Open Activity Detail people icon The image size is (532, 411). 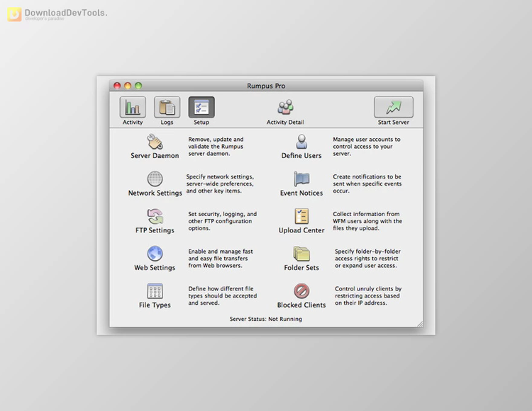click(x=285, y=107)
